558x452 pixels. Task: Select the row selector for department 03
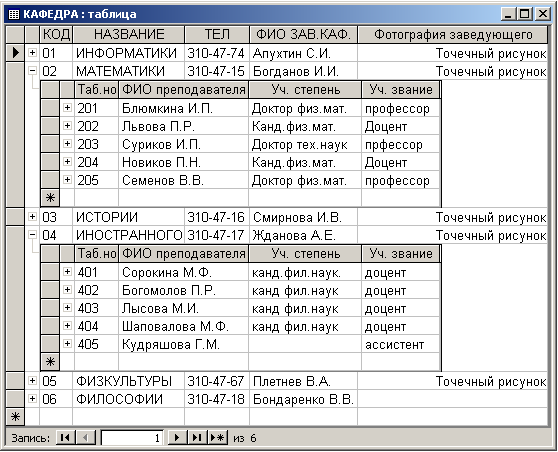pos(15,217)
